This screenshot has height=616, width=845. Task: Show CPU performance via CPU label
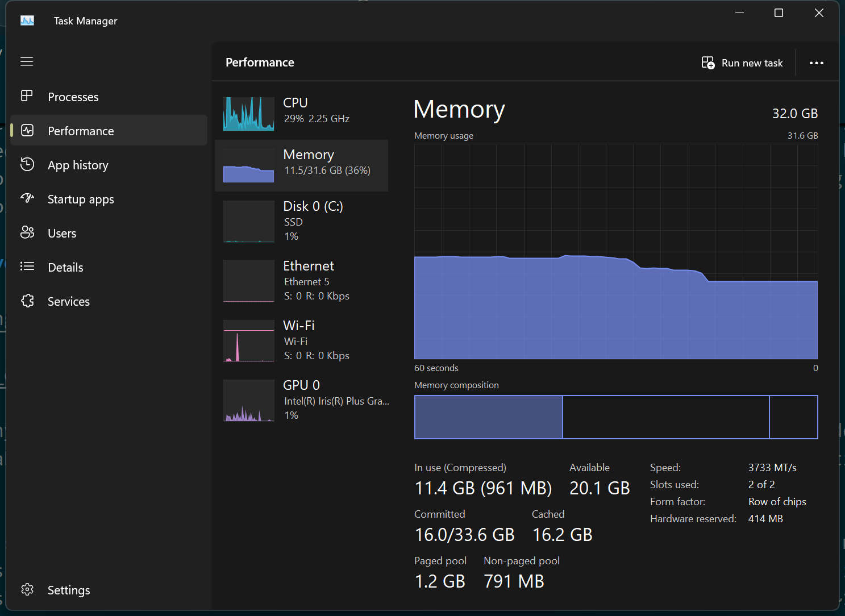click(x=295, y=103)
